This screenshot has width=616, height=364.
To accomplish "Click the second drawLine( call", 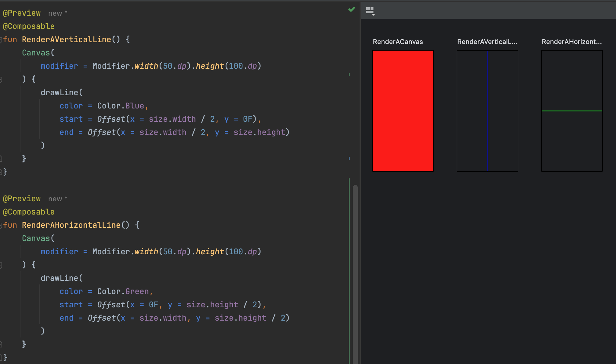I will coord(62,278).
